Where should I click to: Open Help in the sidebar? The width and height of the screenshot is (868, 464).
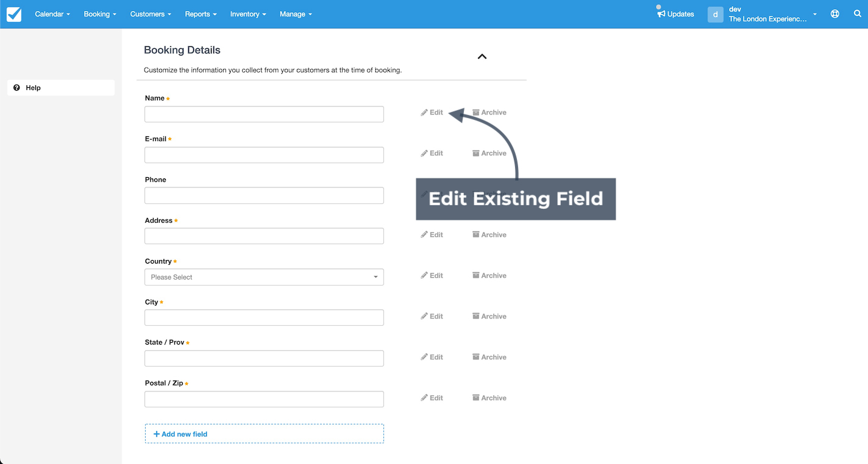[x=61, y=88]
